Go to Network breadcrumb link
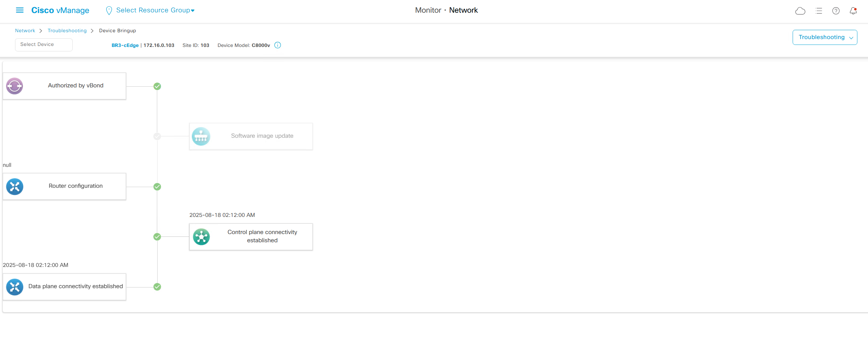Viewport: 868px width, 355px height. [x=25, y=30]
